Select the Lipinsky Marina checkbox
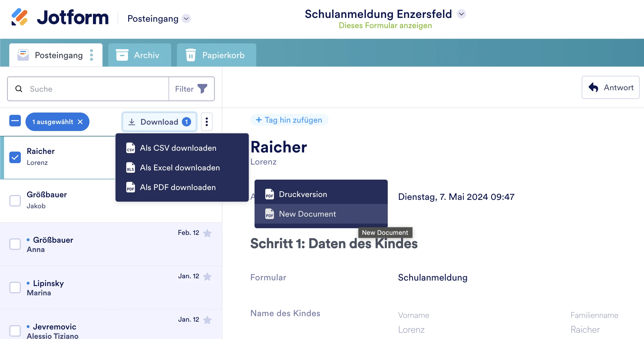Viewport: 644px width, 339px height. (15, 288)
